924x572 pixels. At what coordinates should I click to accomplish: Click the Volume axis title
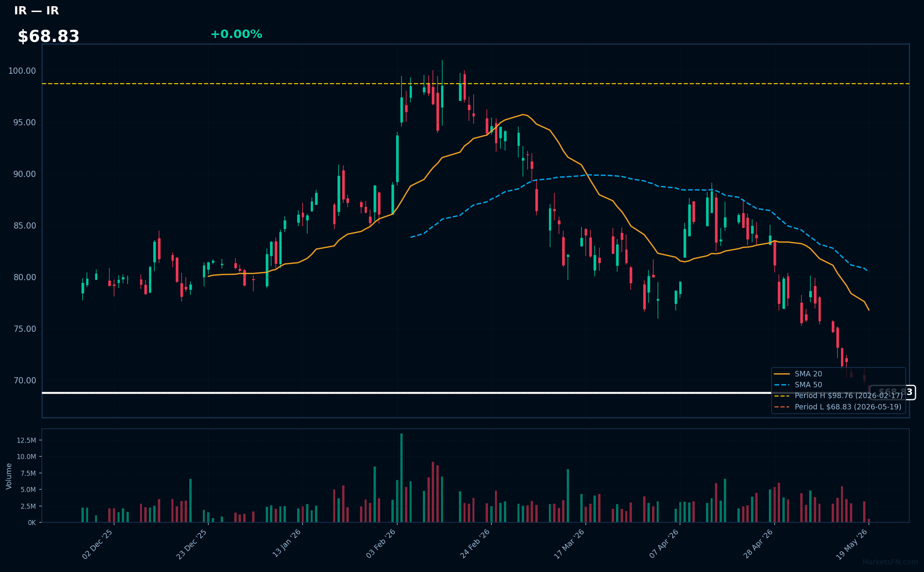(x=9, y=476)
